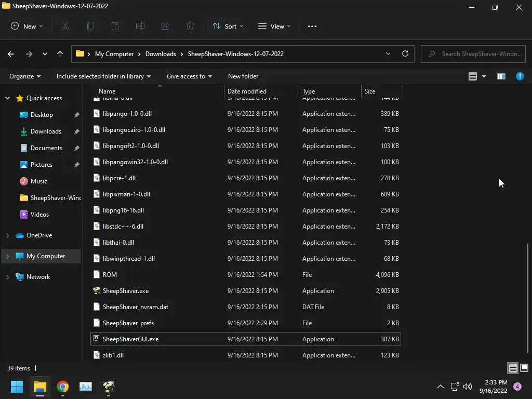Select Videos in the sidebar
This screenshot has height=399, width=532.
[x=39, y=215]
